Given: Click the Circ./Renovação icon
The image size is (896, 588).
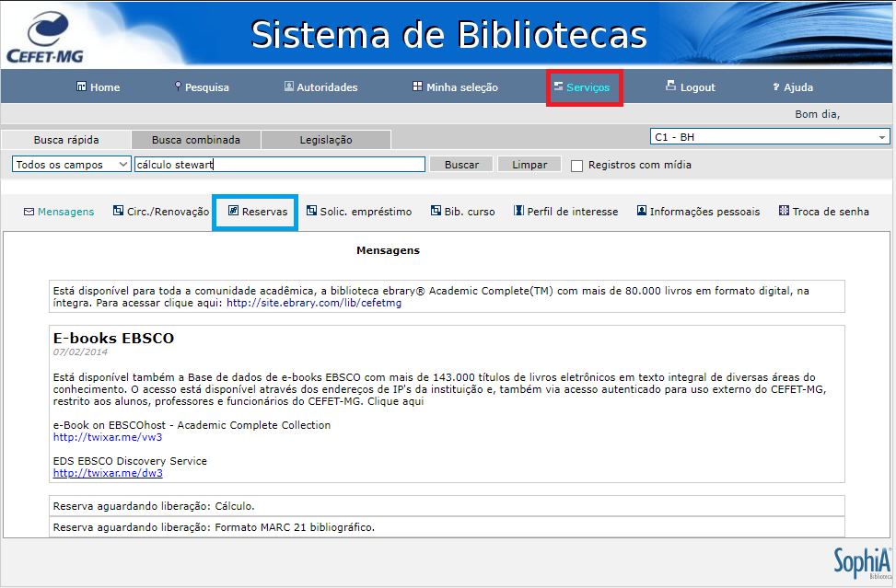Looking at the screenshot, I should tap(118, 211).
